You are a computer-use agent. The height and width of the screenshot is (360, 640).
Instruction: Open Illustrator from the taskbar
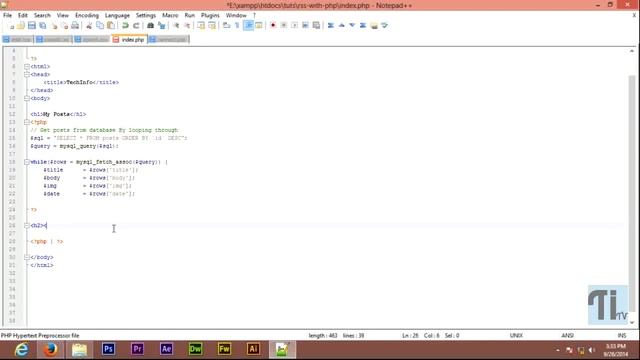(253, 350)
